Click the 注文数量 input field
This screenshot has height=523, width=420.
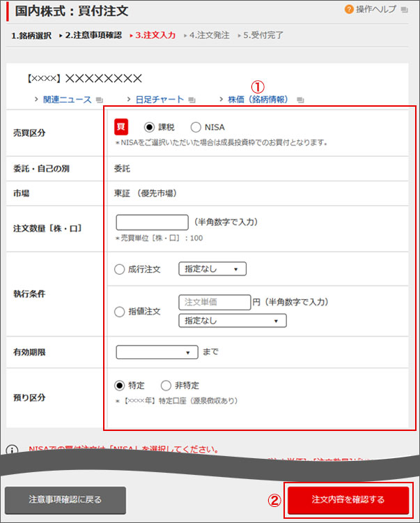[152, 222]
